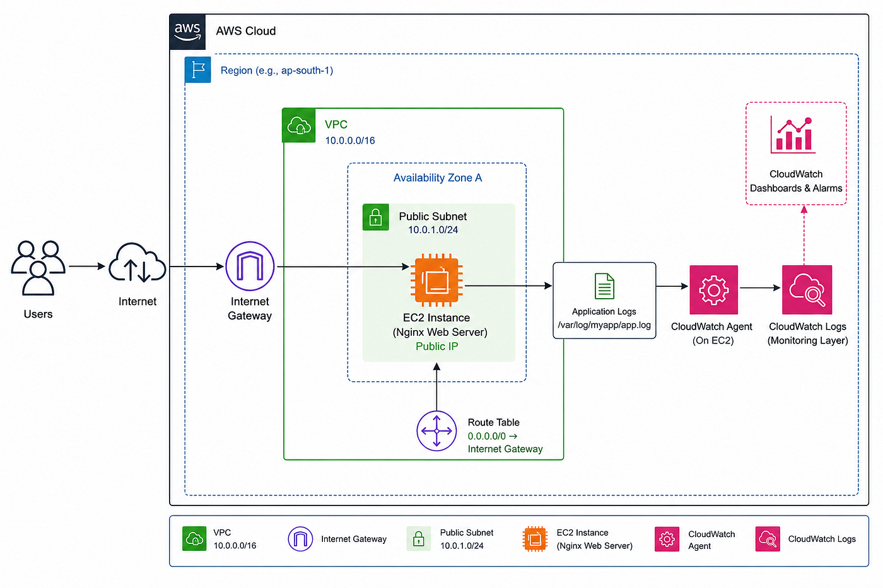Select the '(Nginx Web Server)' text under EC2 Instance in diagram
Viewport: 883px width, 588px height.
[440, 332]
